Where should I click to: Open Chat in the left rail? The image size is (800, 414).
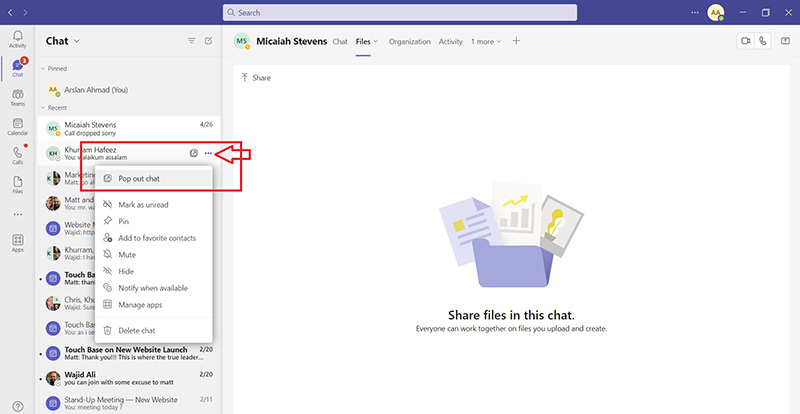pos(18,68)
